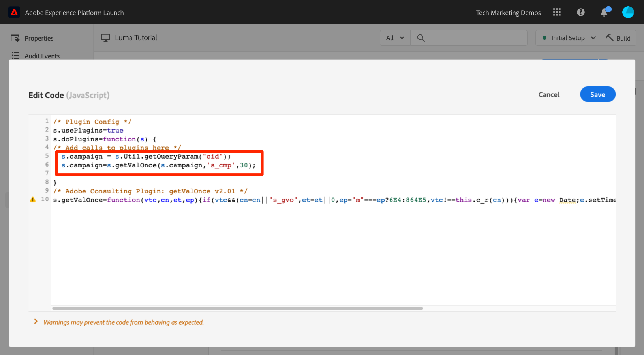Click the Build hammer icon

(x=609, y=38)
